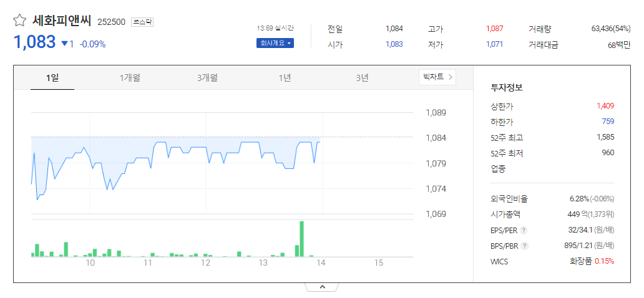Click the 코스닥 market badge
This screenshot has width=644, height=298.
click(x=142, y=22)
